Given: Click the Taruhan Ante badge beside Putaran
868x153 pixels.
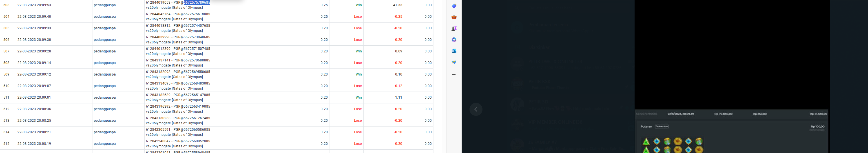Looking at the screenshot, I should click(x=661, y=127).
